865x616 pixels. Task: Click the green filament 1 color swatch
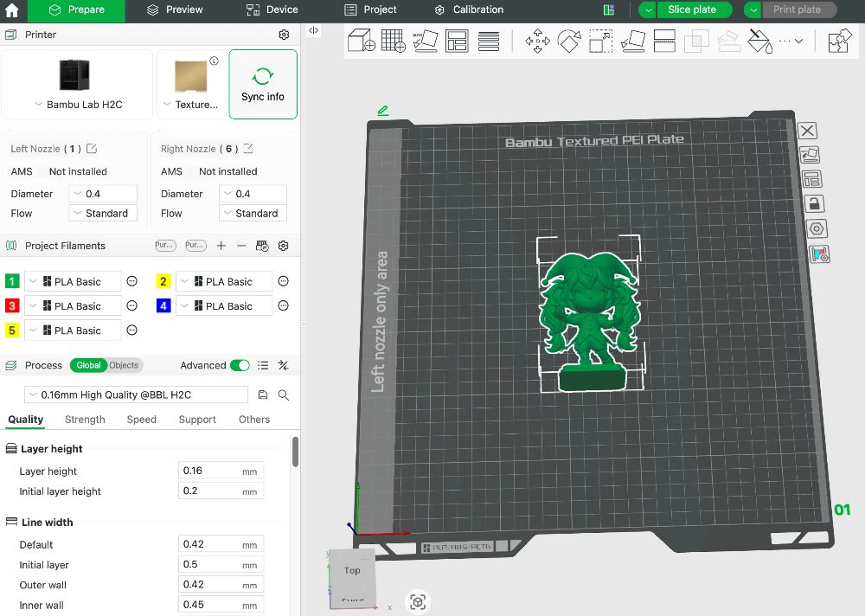pyautogui.click(x=11, y=281)
